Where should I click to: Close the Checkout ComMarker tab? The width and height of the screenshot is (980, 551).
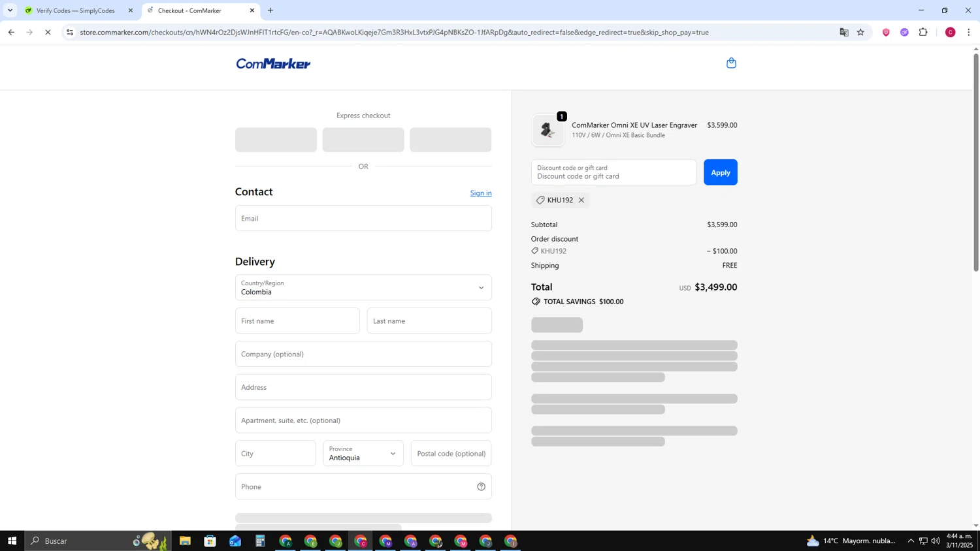tap(252, 10)
